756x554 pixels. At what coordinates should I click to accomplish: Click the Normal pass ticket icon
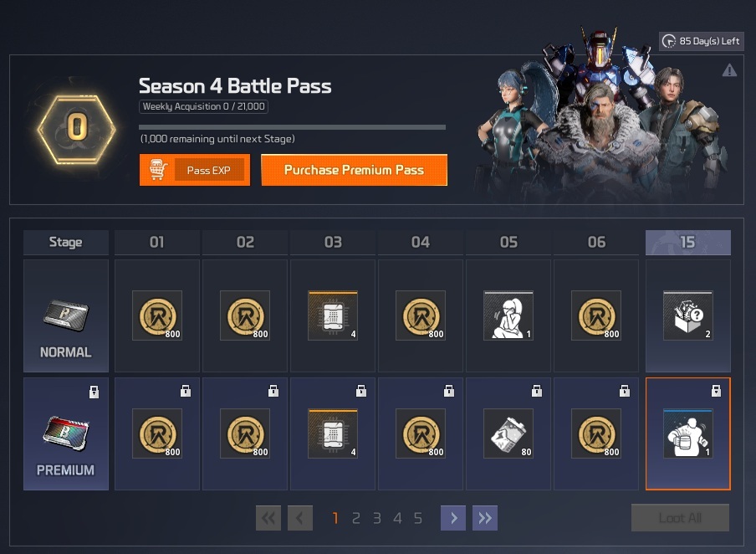(65, 315)
